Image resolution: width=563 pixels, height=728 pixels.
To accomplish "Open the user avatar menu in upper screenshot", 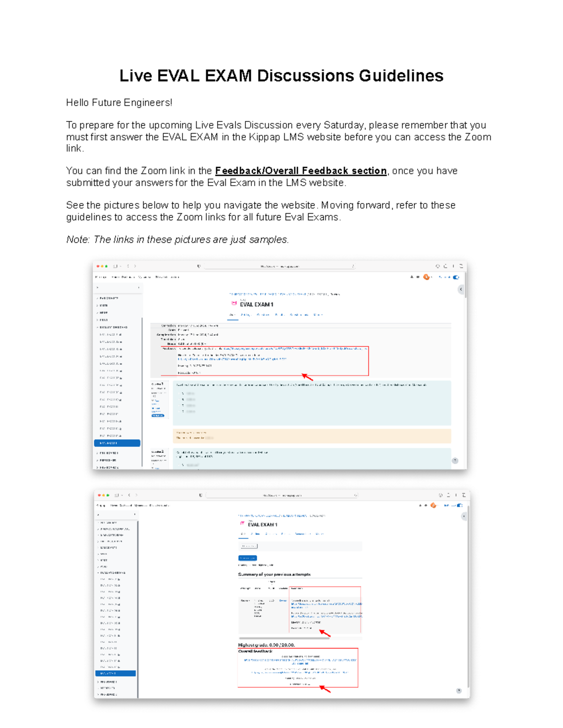I will 426,277.
